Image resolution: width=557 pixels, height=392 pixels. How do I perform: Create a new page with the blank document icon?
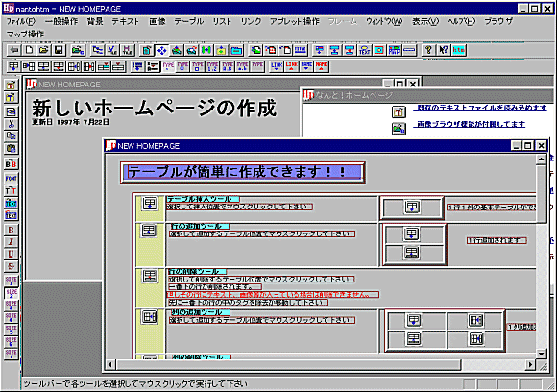tap(29, 50)
